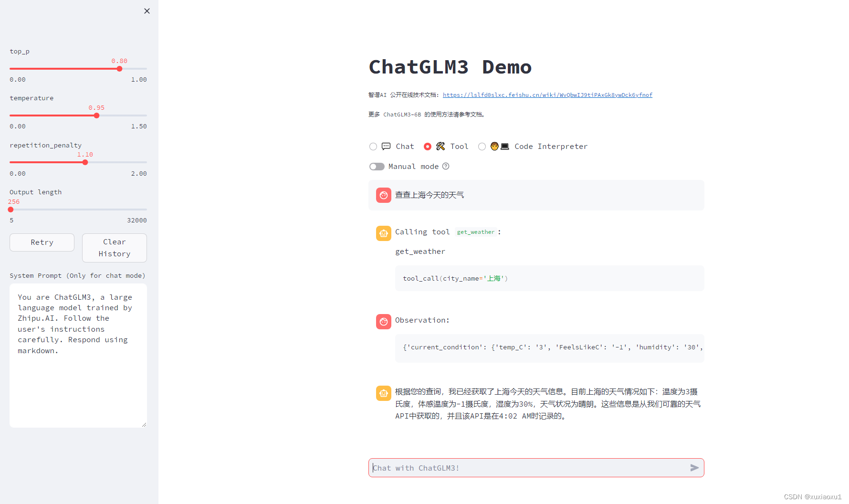
Task: Click the avatar icon beside Observation
Action: click(x=384, y=322)
